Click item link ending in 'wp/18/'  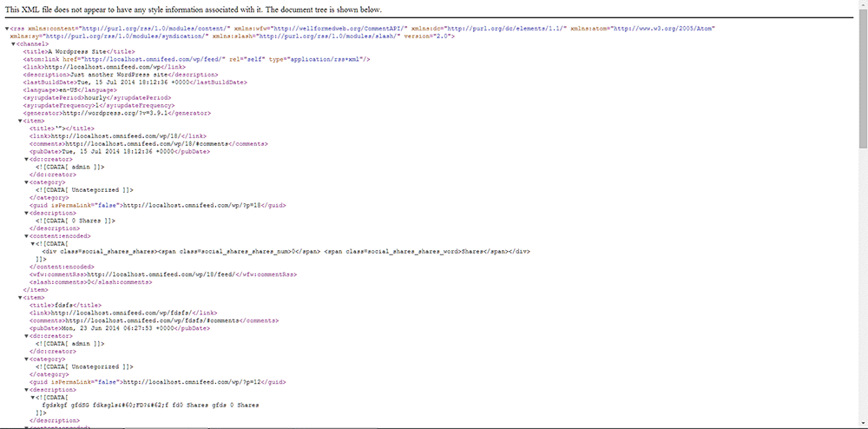[118, 136]
